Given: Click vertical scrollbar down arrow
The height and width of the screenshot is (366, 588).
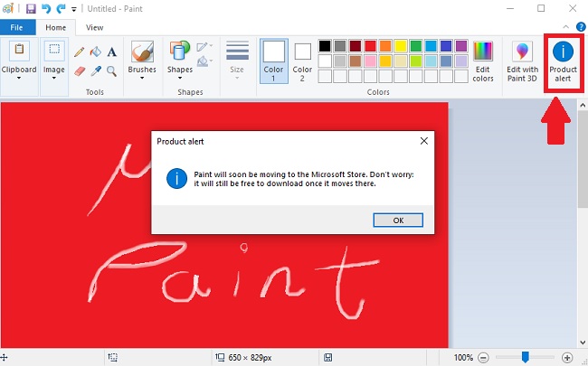Looking at the screenshot, I should [x=583, y=342].
